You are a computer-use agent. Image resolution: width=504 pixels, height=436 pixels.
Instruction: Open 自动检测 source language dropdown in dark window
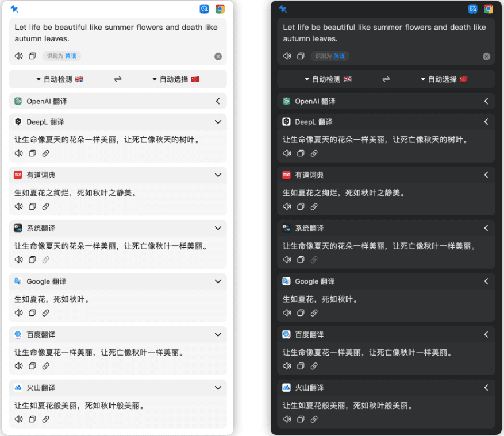(x=328, y=79)
